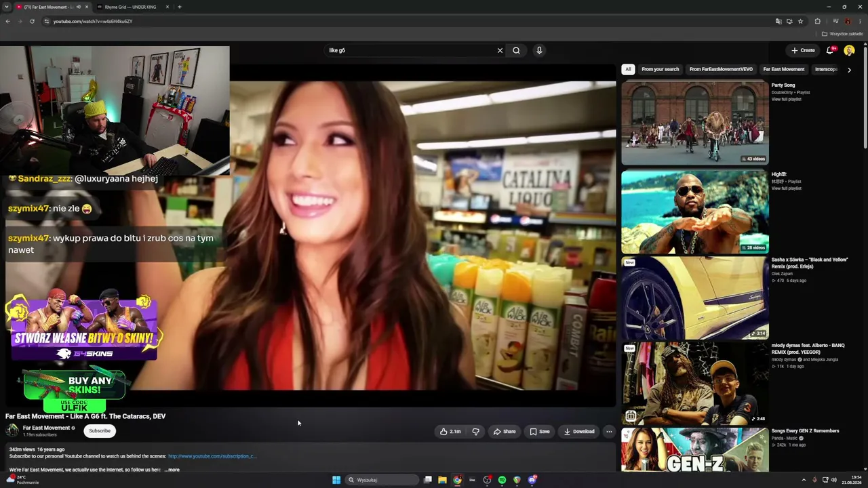Open the Far East Movement channel name
The image size is (868, 488).
(46, 428)
